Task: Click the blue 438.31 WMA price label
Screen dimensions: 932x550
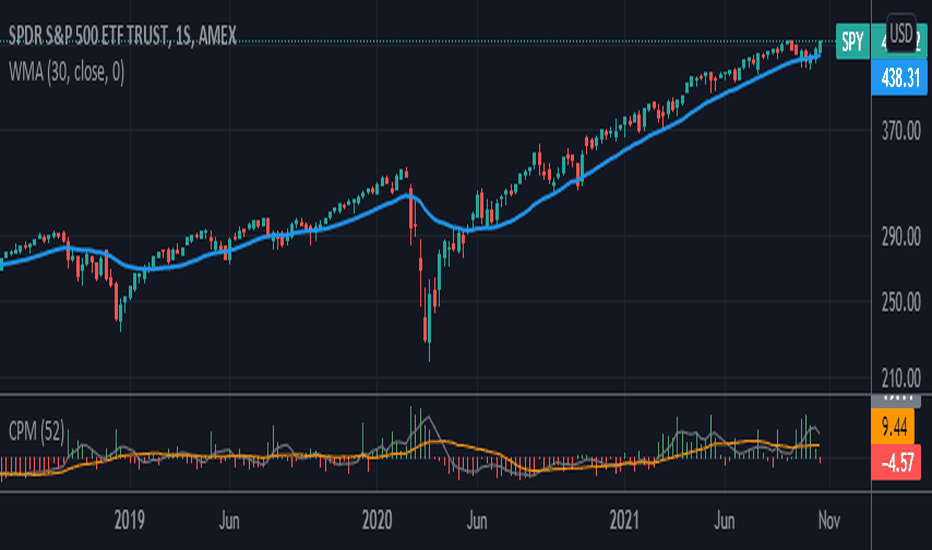Action: pos(899,77)
